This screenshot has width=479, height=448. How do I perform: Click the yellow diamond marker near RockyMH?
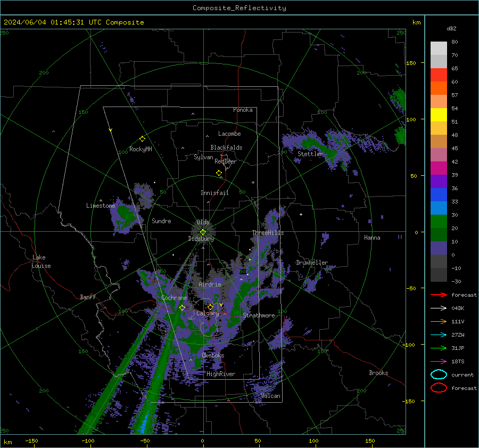(142, 139)
